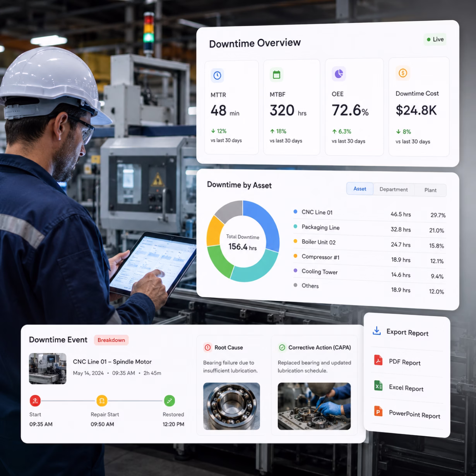The image size is (476, 476).
Task: Click the Breakdown tag
Action: pos(111,340)
